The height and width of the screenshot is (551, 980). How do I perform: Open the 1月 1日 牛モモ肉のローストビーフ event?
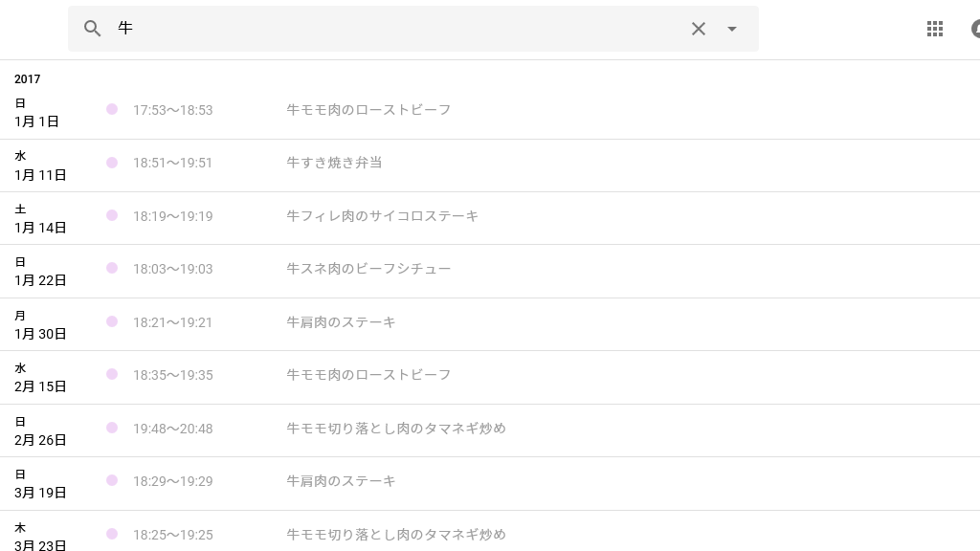click(368, 110)
